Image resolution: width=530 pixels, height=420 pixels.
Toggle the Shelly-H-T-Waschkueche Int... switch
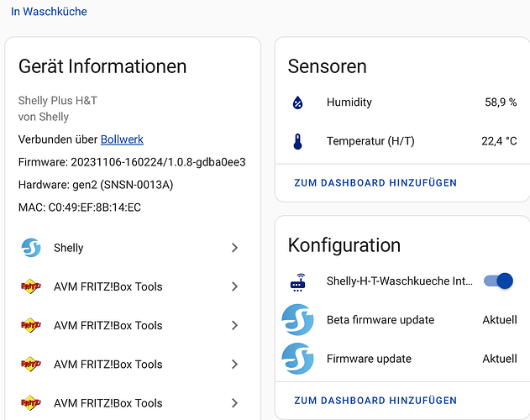(498, 281)
